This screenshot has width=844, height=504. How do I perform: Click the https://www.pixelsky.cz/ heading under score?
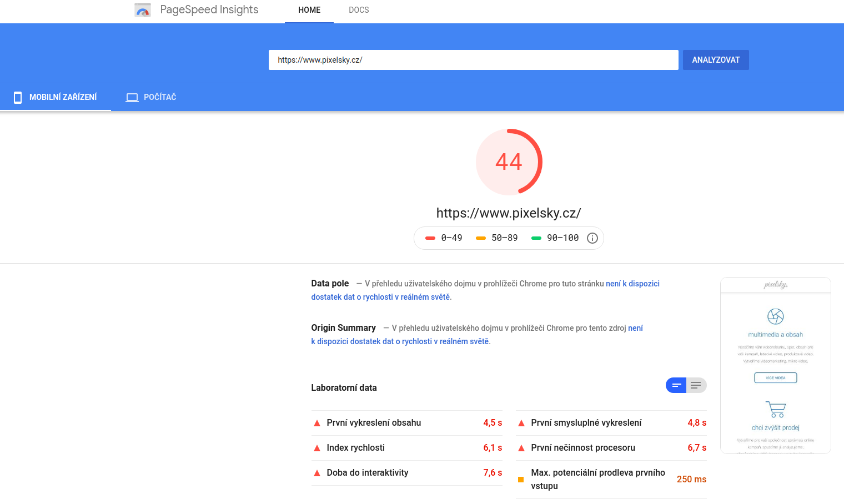[x=509, y=213]
